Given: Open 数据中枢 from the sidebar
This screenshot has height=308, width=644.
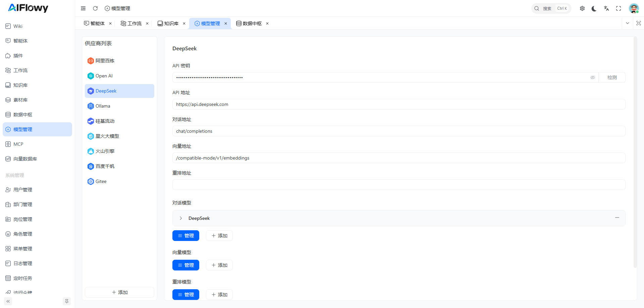Looking at the screenshot, I should (37, 115).
